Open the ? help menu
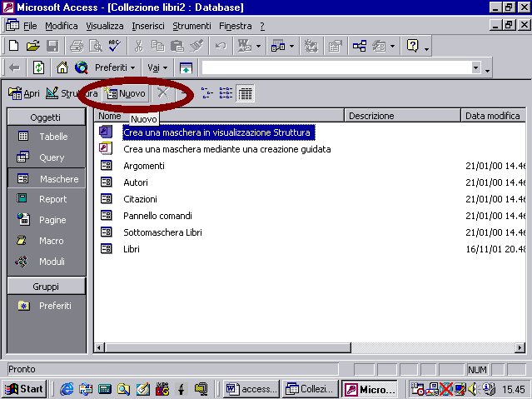This screenshot has width=532, height=399. click(262, 26)
